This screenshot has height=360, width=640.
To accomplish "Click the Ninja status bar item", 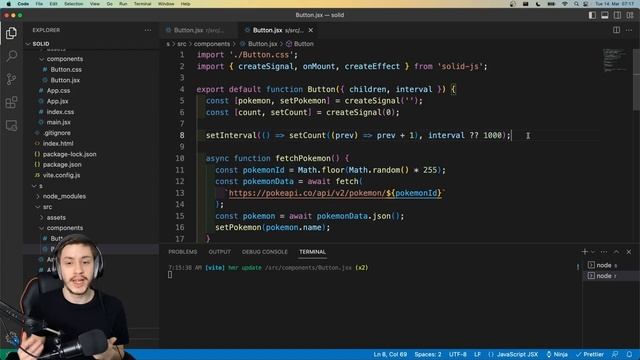I will point(557,354).
